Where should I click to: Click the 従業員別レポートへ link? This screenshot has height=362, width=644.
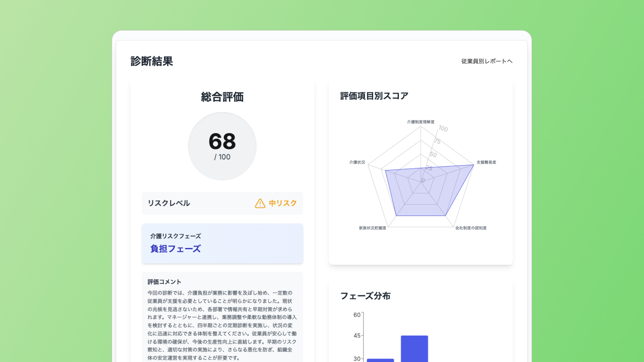[486, 61]
